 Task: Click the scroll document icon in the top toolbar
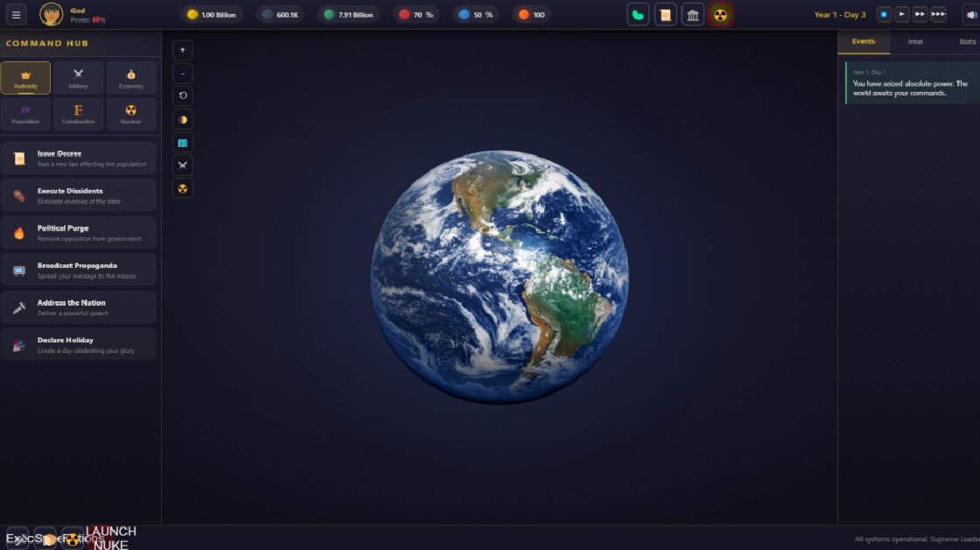click(665, 14)
